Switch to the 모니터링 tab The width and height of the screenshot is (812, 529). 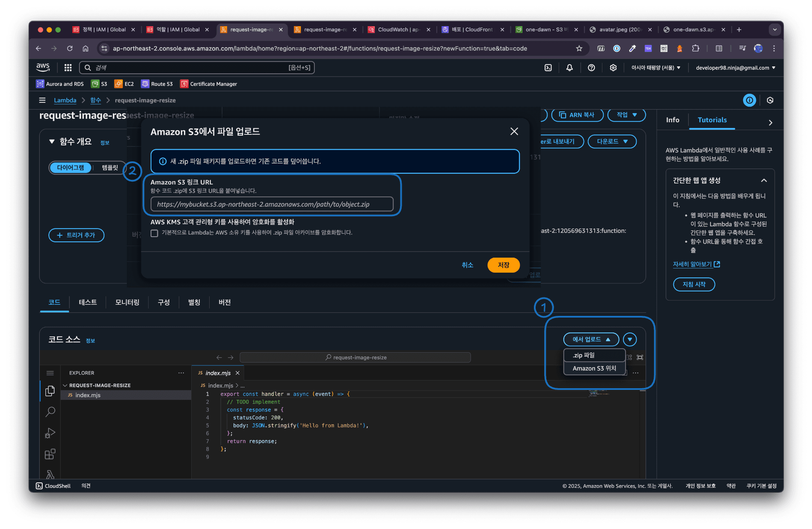(x=127, y=302)
